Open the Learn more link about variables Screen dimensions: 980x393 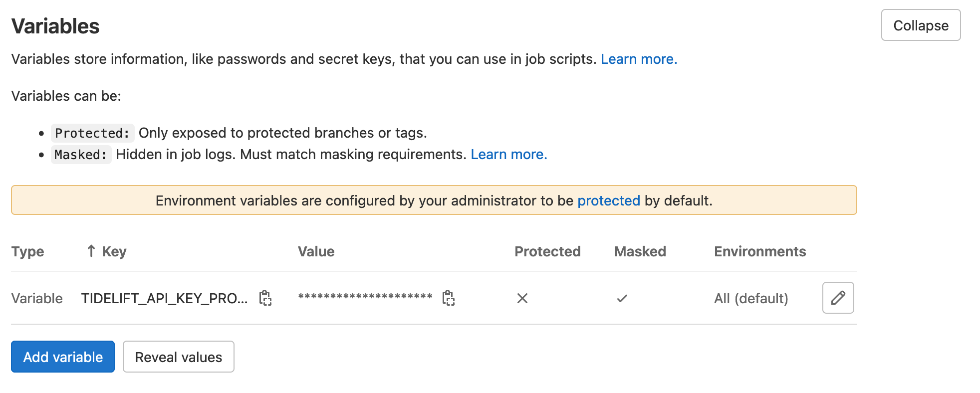point(639,59)
